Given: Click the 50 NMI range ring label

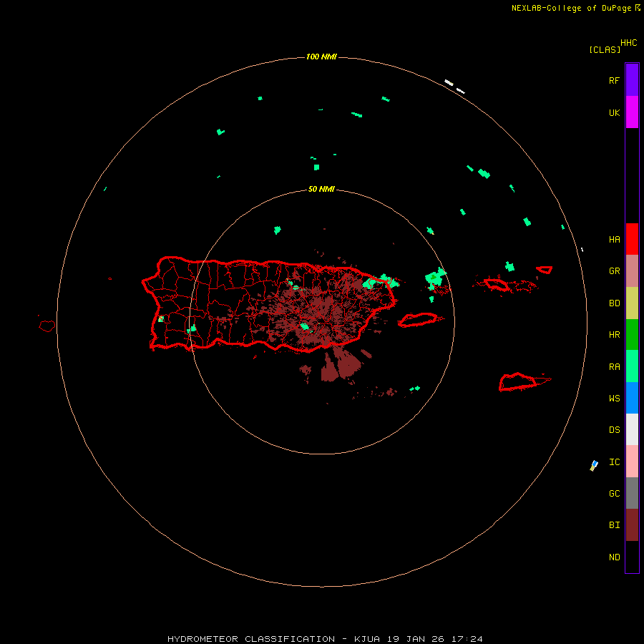Looking at the screenshot, I should [x=321, y=189].
